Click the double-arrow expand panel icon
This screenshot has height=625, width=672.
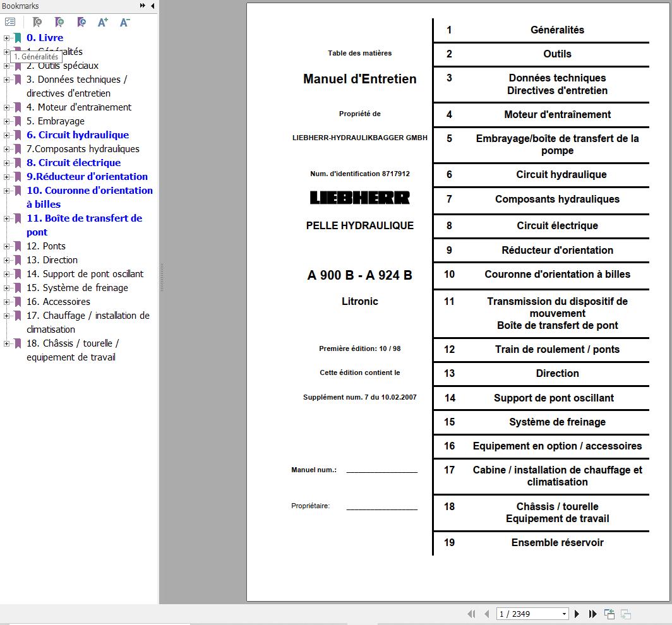click(x=143, y=6)
